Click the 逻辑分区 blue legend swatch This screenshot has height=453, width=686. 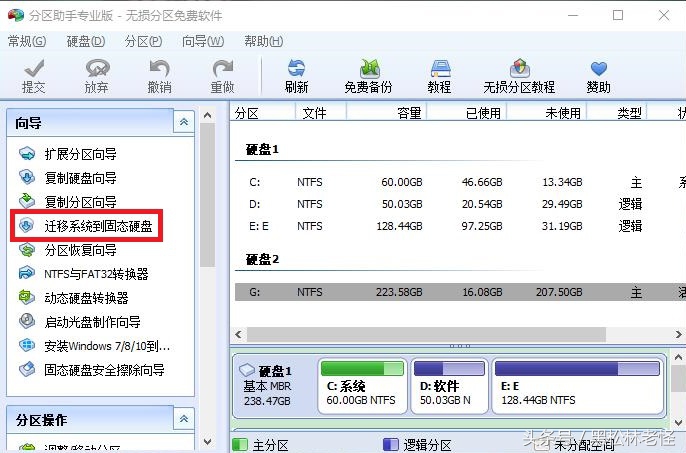(390, 445)
